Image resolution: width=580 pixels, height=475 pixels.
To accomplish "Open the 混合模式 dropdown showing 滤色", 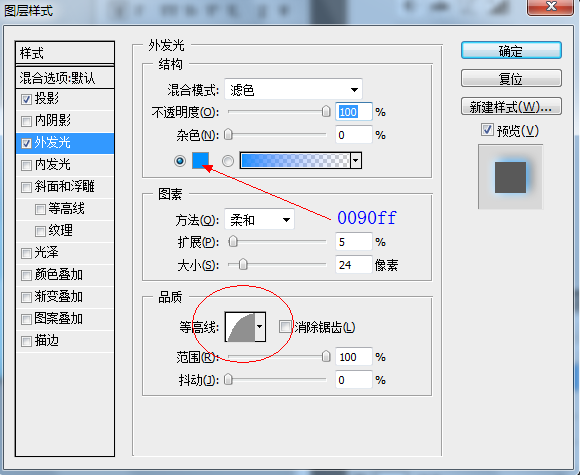I will (x=293, y=90).
